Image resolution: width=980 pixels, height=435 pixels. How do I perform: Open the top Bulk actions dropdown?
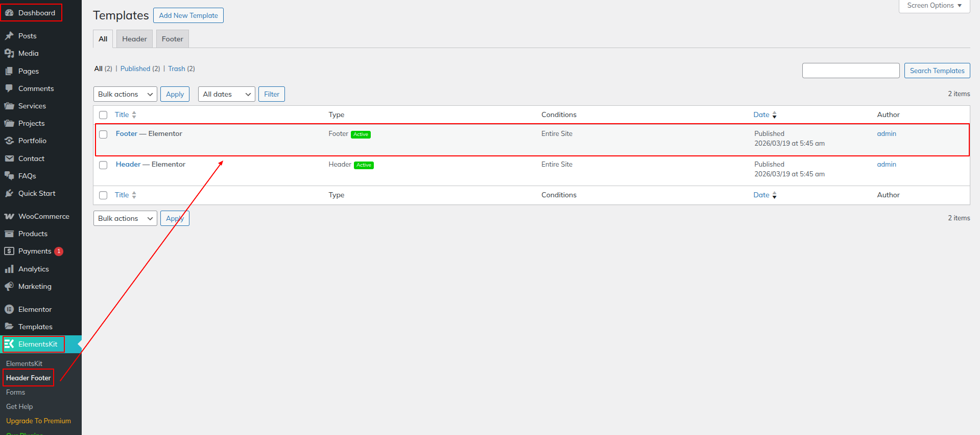pyautogui.click(x=125, y=94)
